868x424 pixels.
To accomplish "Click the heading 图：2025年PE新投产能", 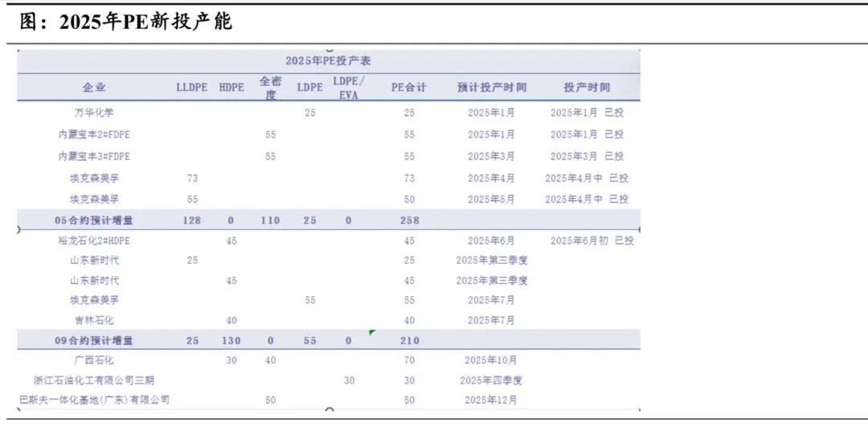I will (125, 22).
